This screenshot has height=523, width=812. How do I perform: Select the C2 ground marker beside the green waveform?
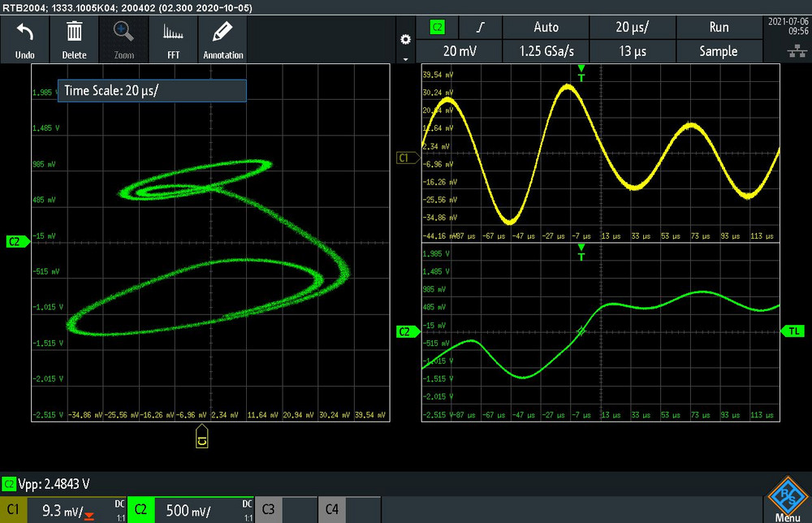(407, 331)
